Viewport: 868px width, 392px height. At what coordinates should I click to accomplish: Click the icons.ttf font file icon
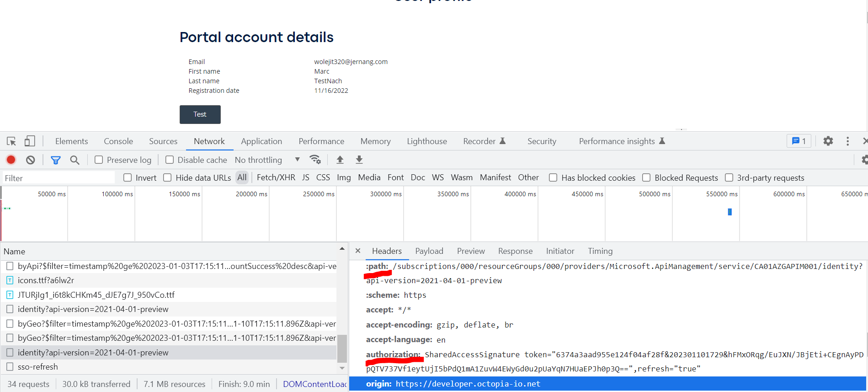point(10,280)
